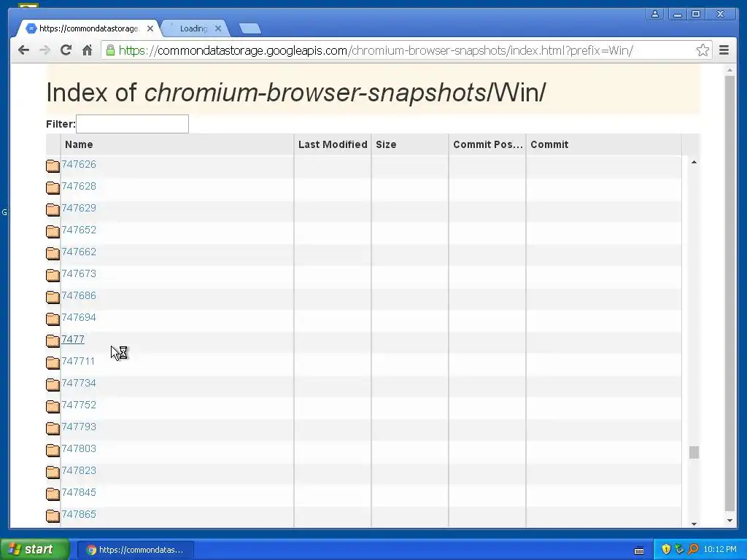This screenshot has height=560, width=747.
Task: Click the page scrollbar up arrow
Action: coord(729,71)
